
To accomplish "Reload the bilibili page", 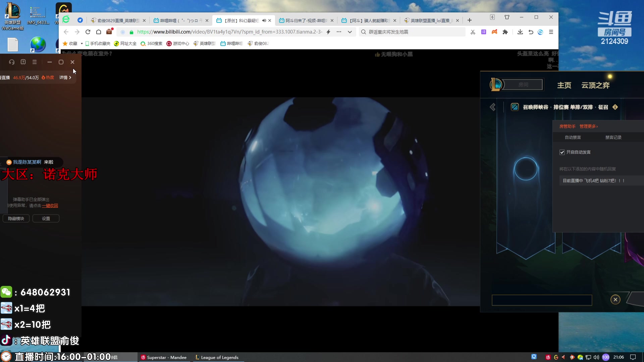I will tap(88, 32).
